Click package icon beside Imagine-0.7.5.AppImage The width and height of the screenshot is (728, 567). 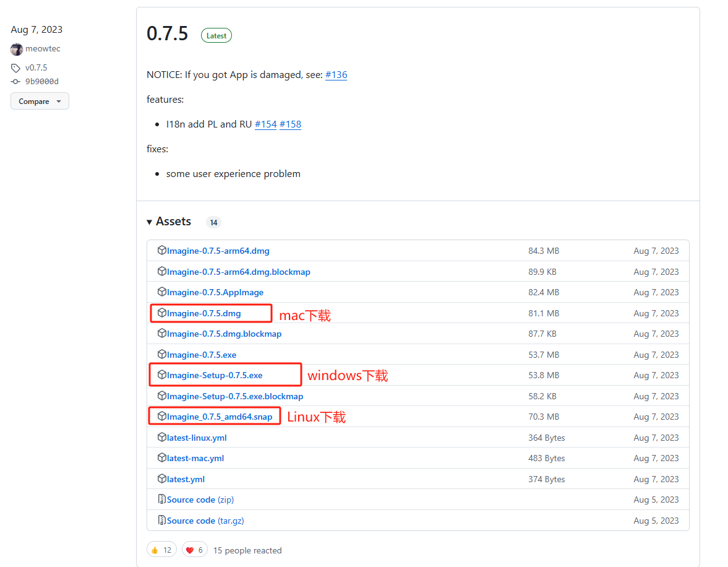[x=161, y=292]
